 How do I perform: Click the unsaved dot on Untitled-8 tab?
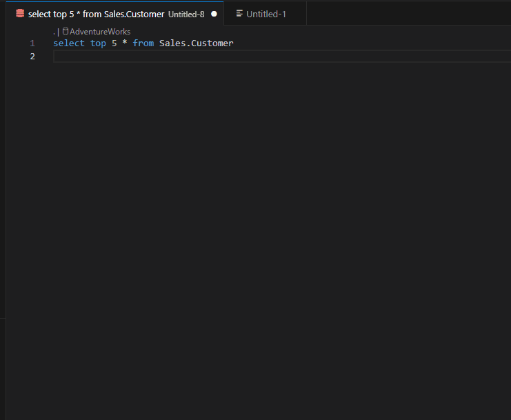pyautogui.click(x=214, y=14)
